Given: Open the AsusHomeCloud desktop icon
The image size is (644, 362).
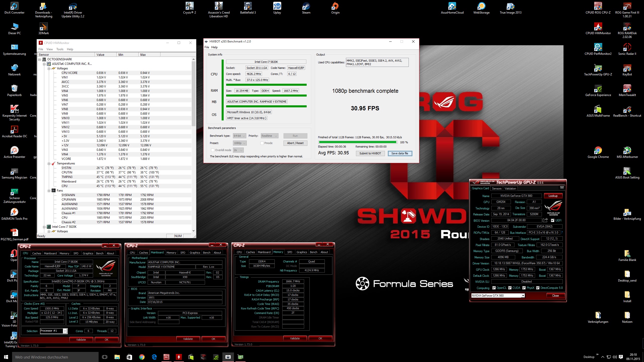Looking at the screenshot, I should 452,8.
